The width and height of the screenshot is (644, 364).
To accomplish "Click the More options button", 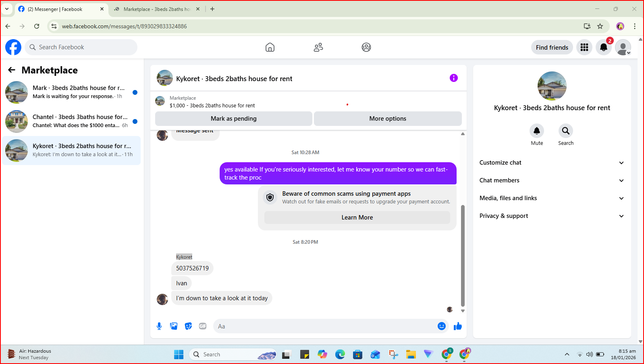I will point(388,119).
